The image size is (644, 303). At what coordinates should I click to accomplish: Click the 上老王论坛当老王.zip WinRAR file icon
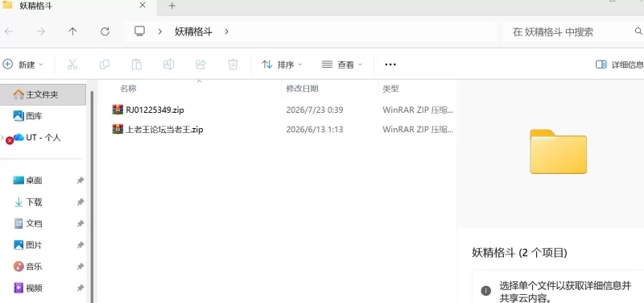(118, 130)
